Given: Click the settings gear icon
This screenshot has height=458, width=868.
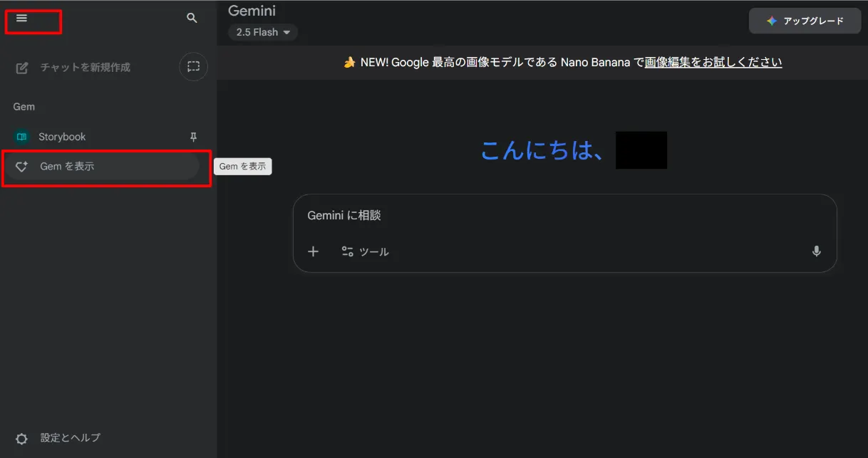Looking at the screenshot, I should click(x=22, y=439).
